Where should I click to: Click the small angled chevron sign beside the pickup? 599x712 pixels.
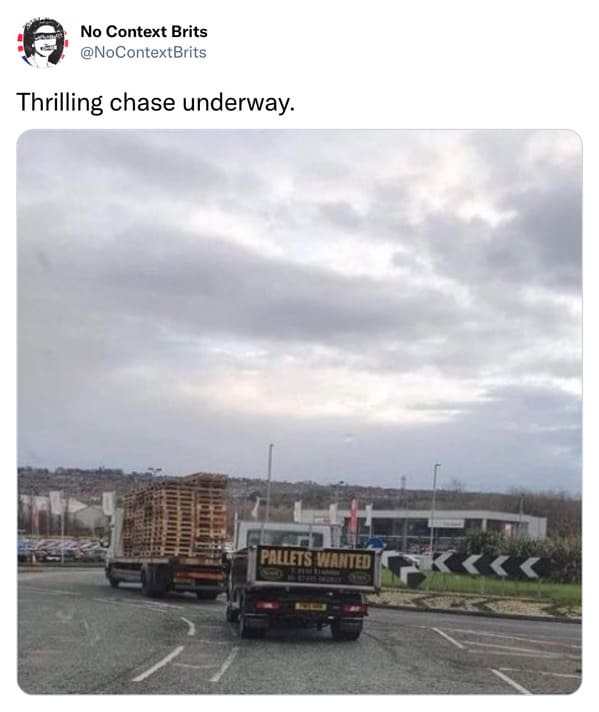405,569
